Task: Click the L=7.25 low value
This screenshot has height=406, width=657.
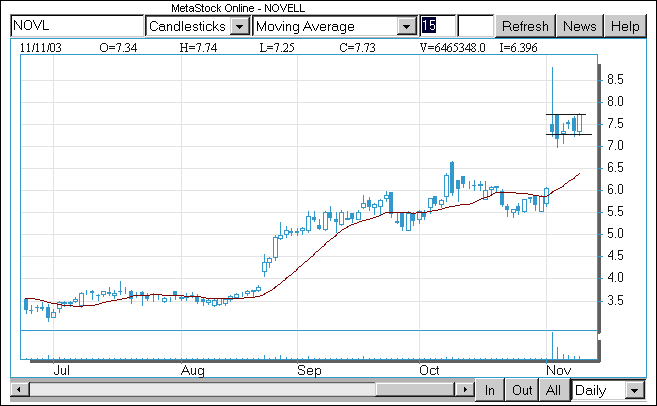Action: coord(277,48)
